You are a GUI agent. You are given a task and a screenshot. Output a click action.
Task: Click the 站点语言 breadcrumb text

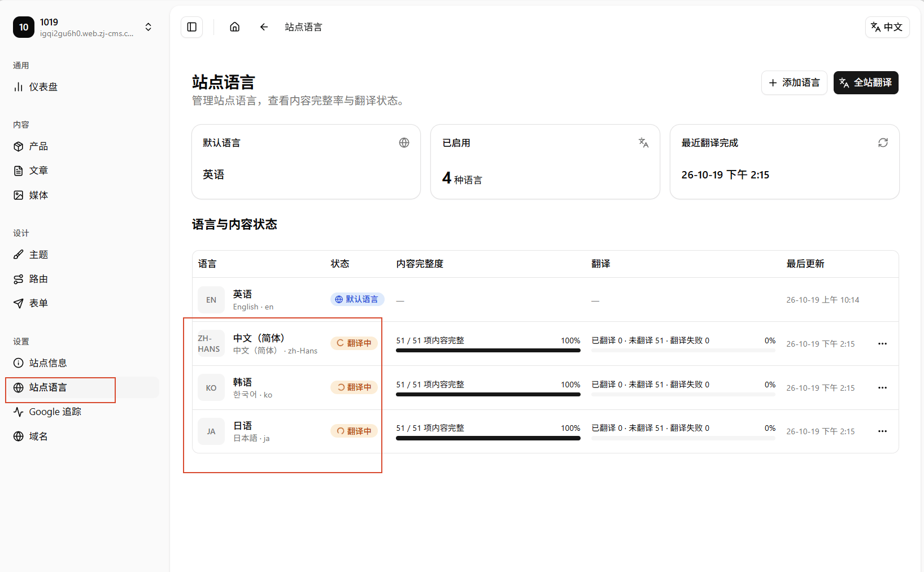pos(303,27)
